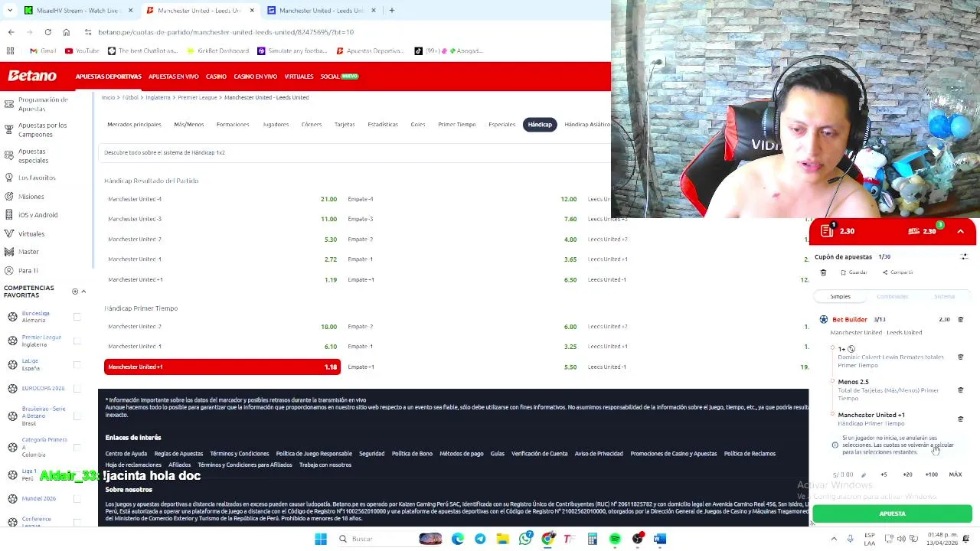Check the Bundesliga Alemania favorite checkbox

tap(77, 317)
